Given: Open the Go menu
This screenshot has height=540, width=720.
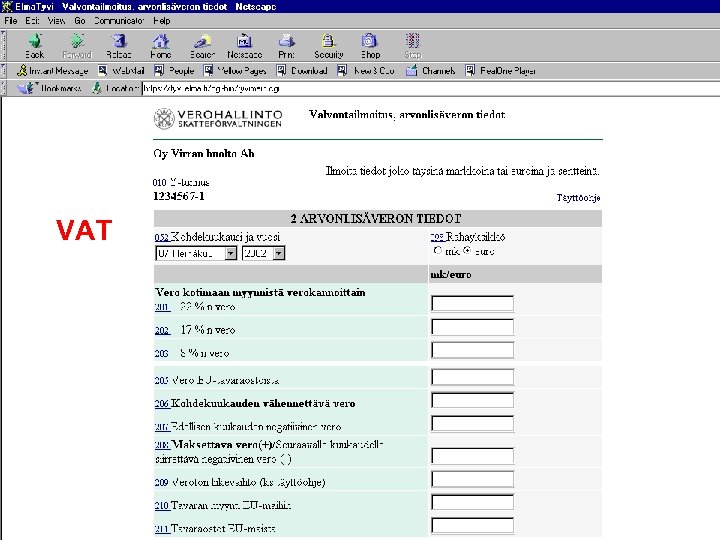Looking at the screenshot, I should [x=79, y=21].
